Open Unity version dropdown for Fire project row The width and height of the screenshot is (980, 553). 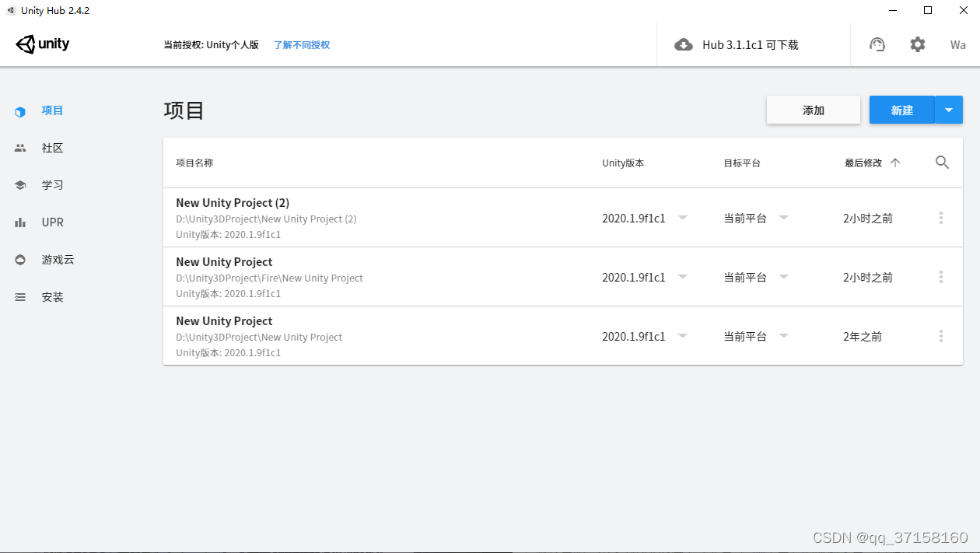[682, 277]
